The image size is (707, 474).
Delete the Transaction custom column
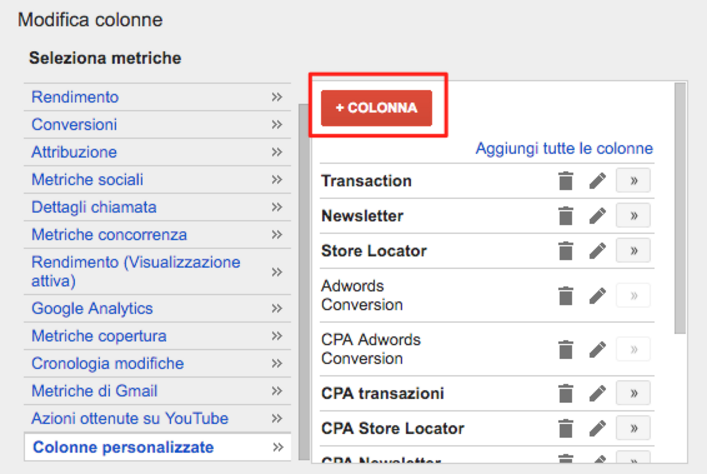pos(565,181)
